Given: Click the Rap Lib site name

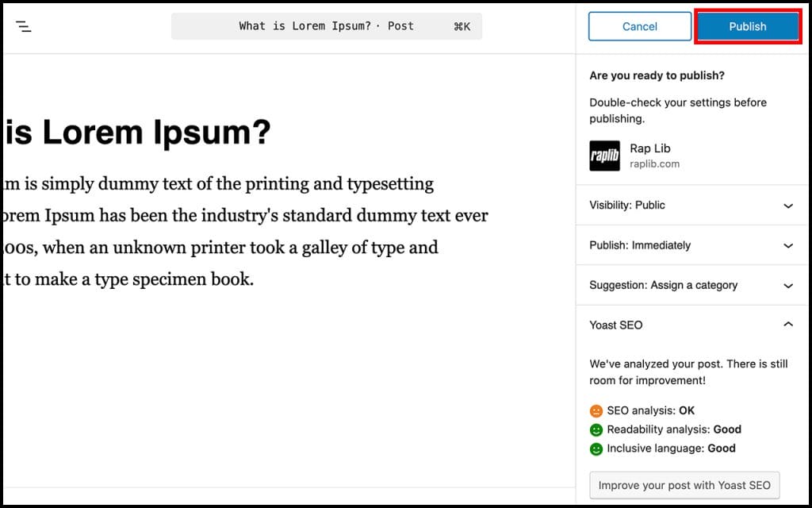Looking at the screenshot, I should pos(649,148).
